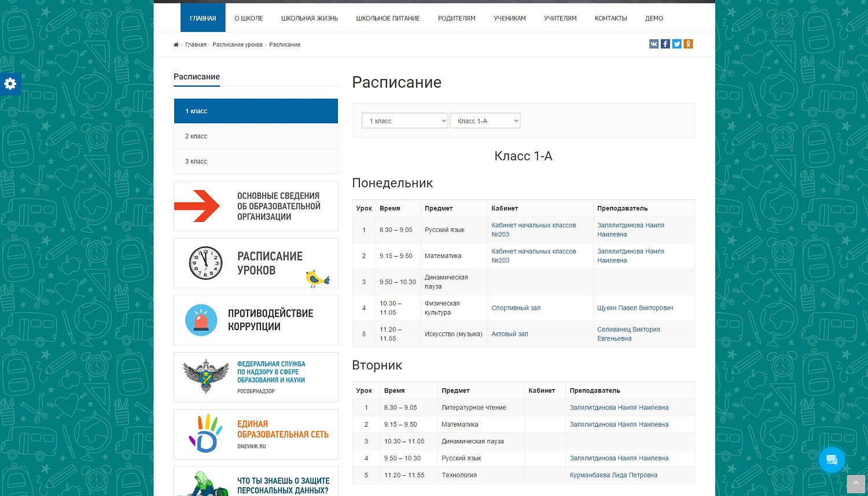Open the chat bubble in the bottom corner
868x496 pixels.
(x=832, y=460)
